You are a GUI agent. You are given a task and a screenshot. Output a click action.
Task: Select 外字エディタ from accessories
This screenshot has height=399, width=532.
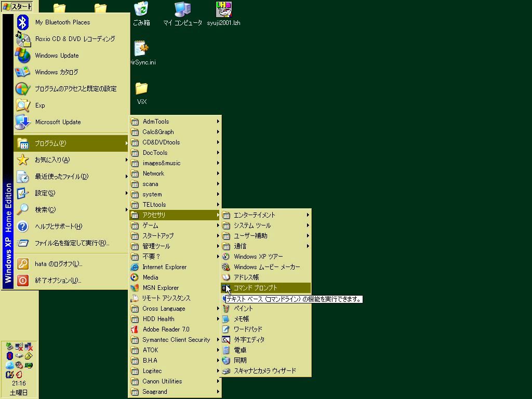265,340
